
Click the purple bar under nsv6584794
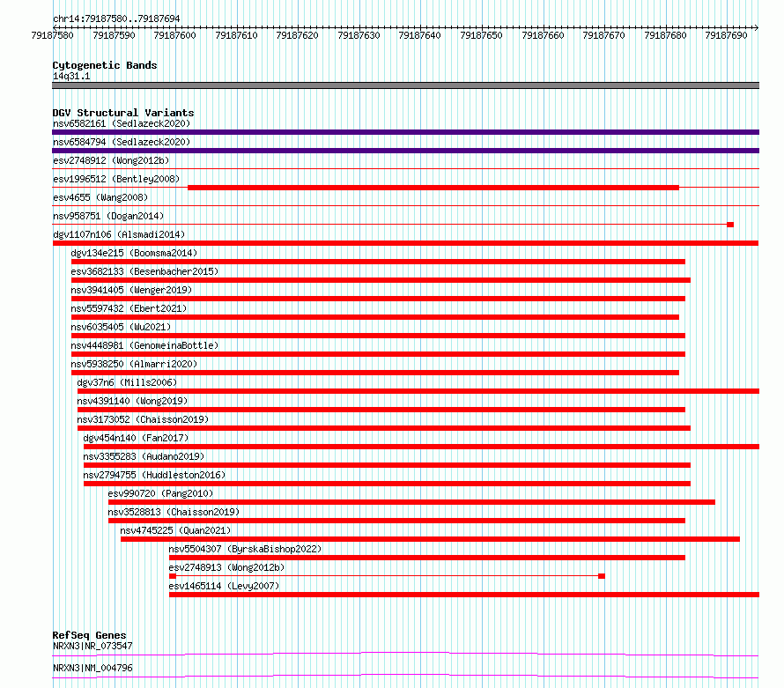405,151
